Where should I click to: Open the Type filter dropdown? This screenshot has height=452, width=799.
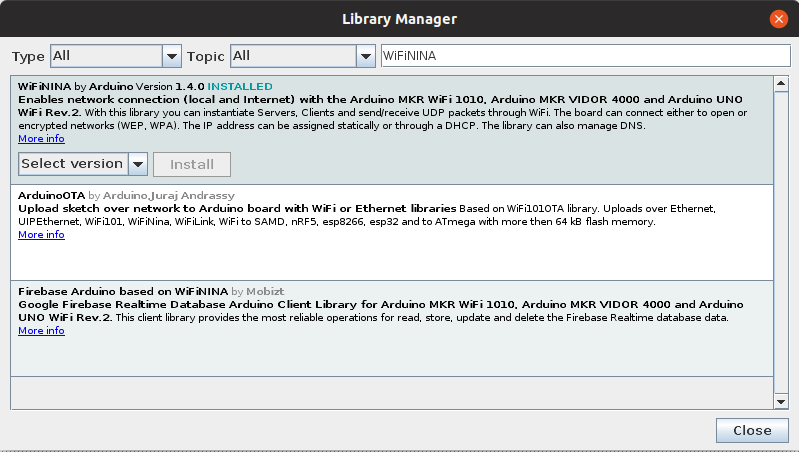click(116, 56)
